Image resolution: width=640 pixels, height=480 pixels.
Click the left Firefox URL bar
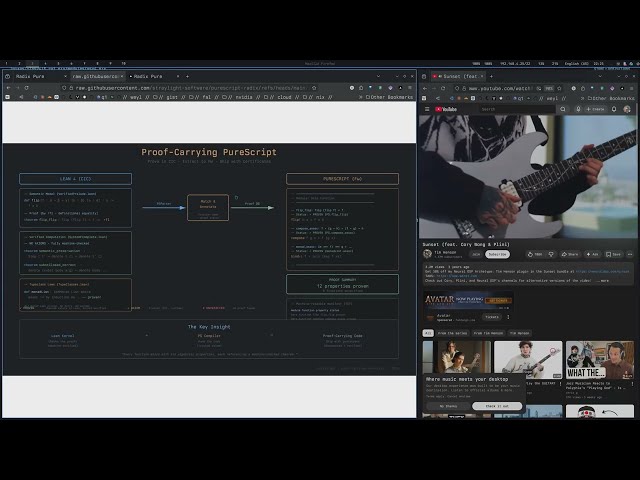click(188, 88)
